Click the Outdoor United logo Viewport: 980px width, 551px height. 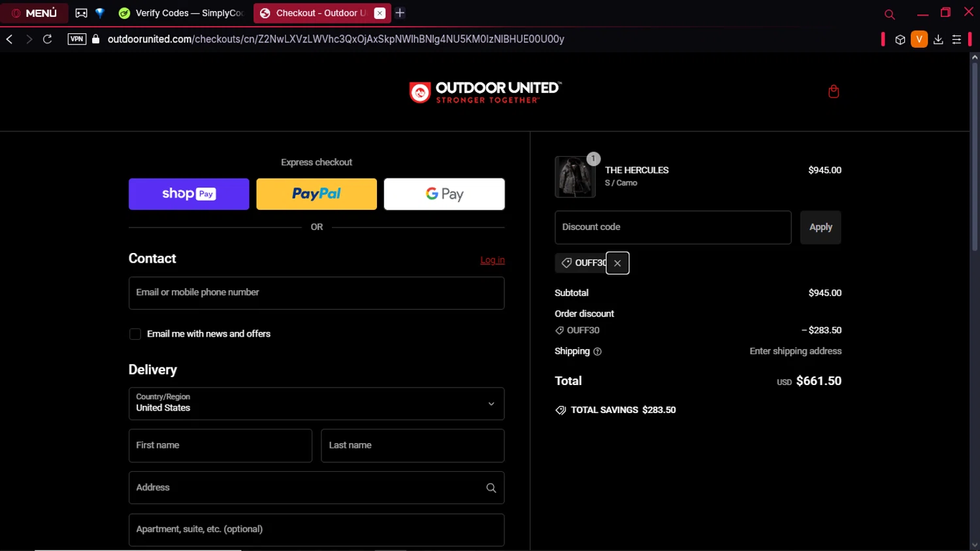[485, 92]
